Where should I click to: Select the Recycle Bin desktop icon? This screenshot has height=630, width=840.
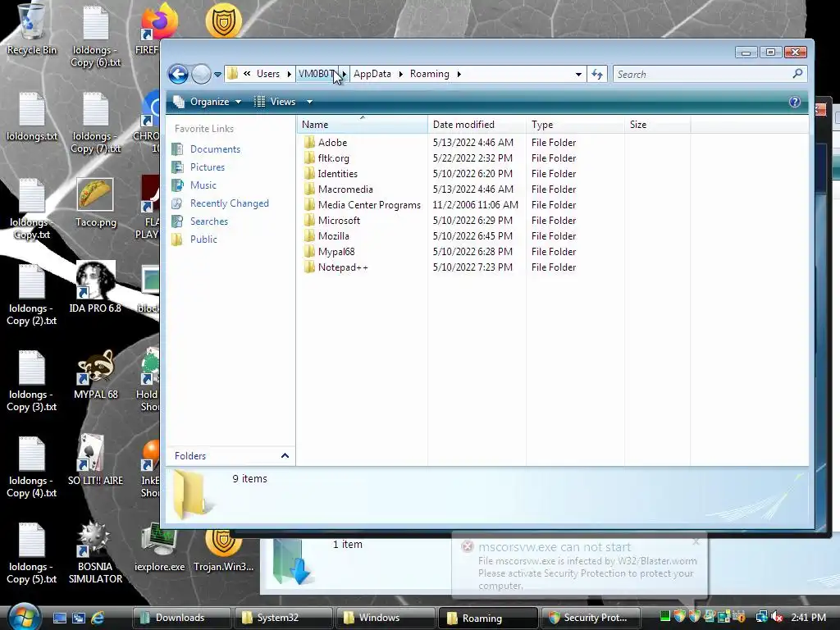point(32,30)
